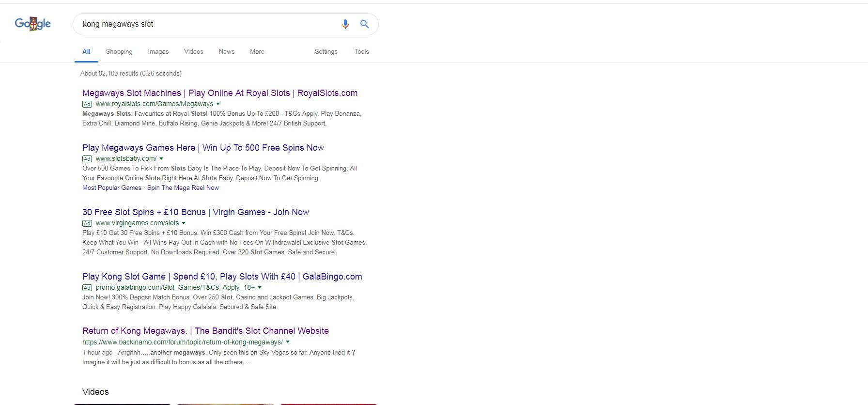The width and height of the screenshot is (868, 405).
Task: Click the Ad badge on the virgingames.com result
Action: coord(87,223)
